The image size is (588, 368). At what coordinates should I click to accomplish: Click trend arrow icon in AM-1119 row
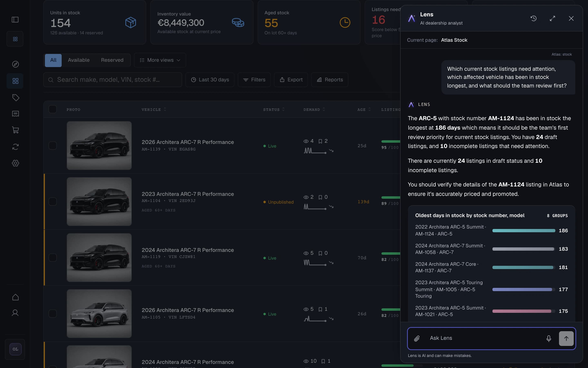tap(331, 263)
